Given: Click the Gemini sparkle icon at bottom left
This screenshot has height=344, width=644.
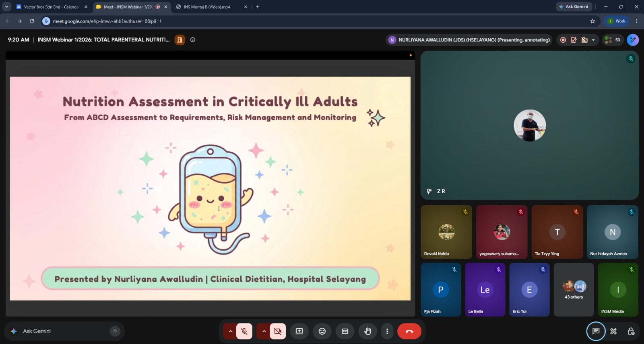Looking at the screenshot, I should coord(14,331).
